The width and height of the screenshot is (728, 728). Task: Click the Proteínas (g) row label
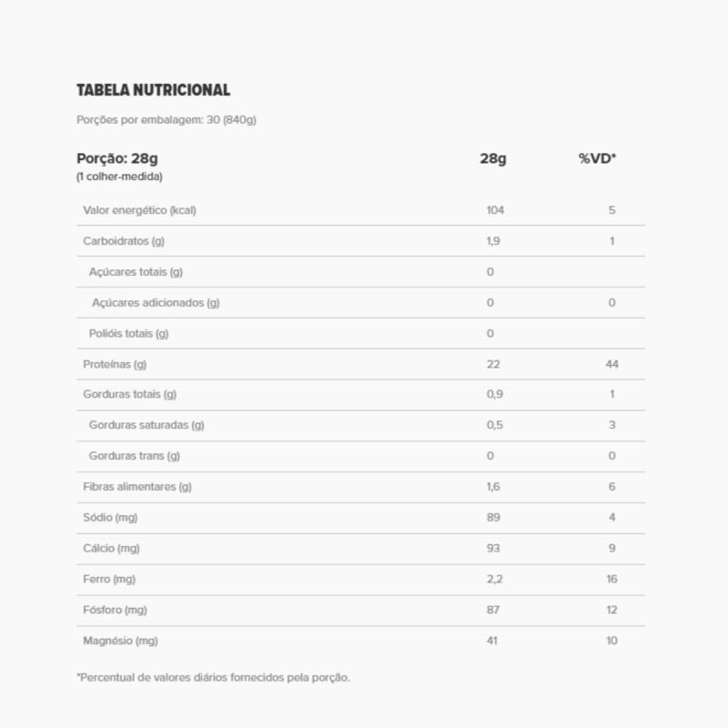115,365
